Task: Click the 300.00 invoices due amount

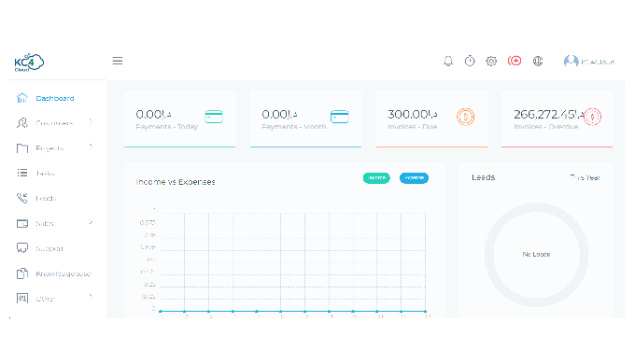Action: pyautogui.click(x=412, y=114)
